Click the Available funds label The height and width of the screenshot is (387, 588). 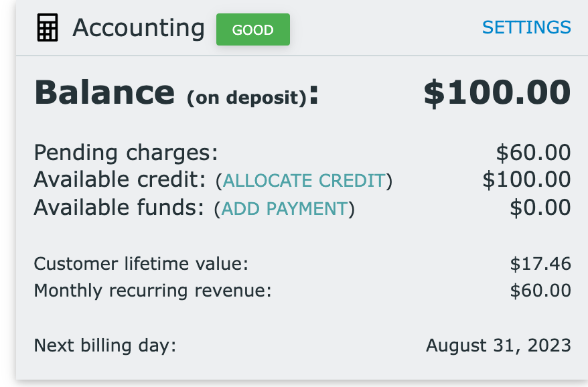click(119, 208)
